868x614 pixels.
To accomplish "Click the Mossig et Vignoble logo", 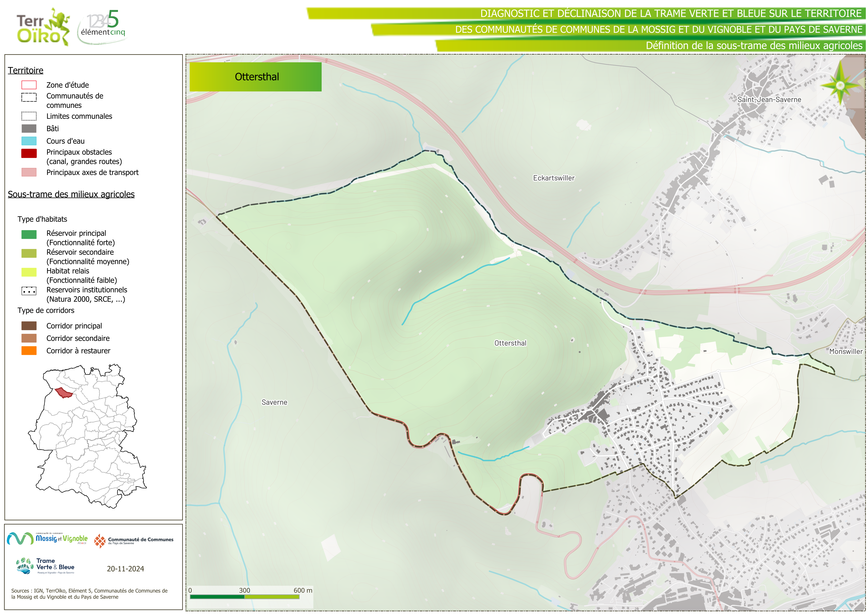I will coord(48,538).
